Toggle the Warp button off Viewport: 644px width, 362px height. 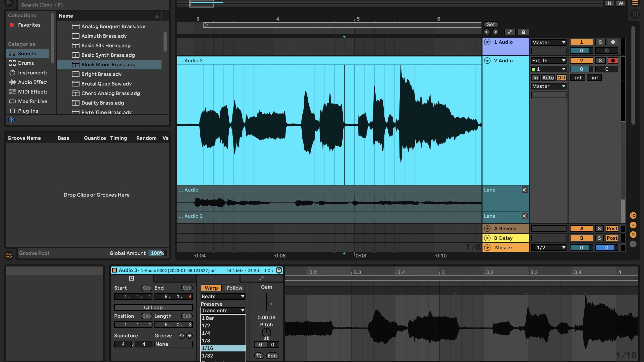point(211,288)
